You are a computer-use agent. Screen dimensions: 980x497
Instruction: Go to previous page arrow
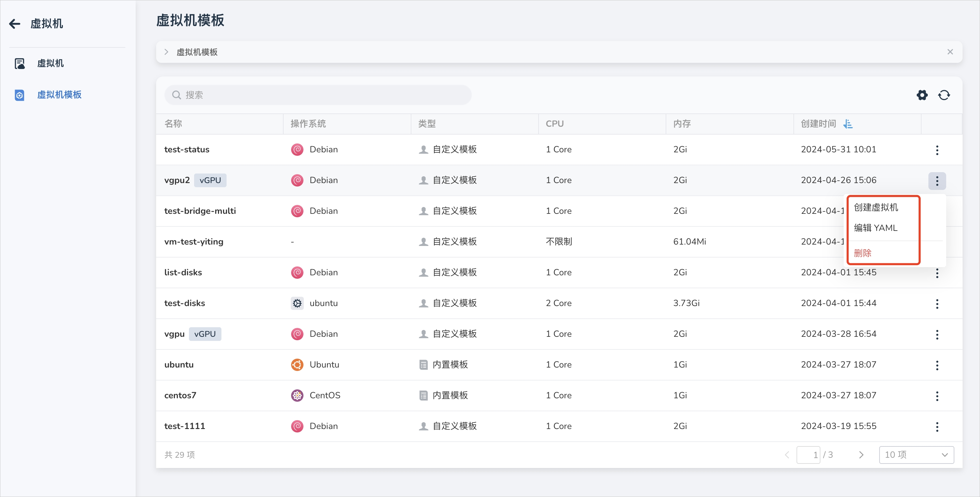[x=787, y=455]
